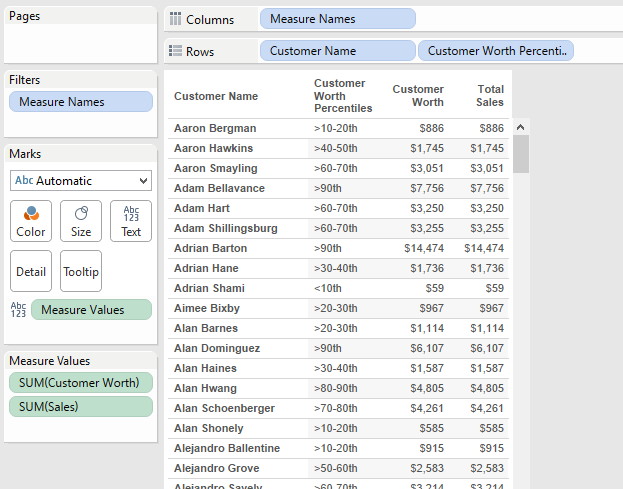Click the Rows shelf grid icon

[176, 51]
